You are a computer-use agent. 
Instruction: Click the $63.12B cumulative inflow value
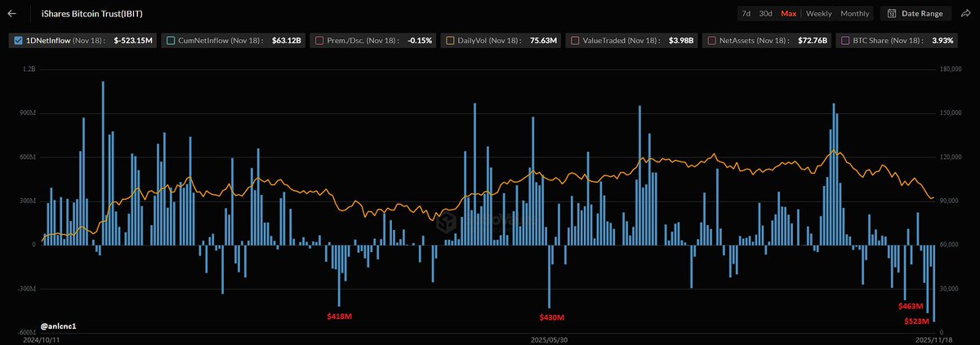[287, 39]
